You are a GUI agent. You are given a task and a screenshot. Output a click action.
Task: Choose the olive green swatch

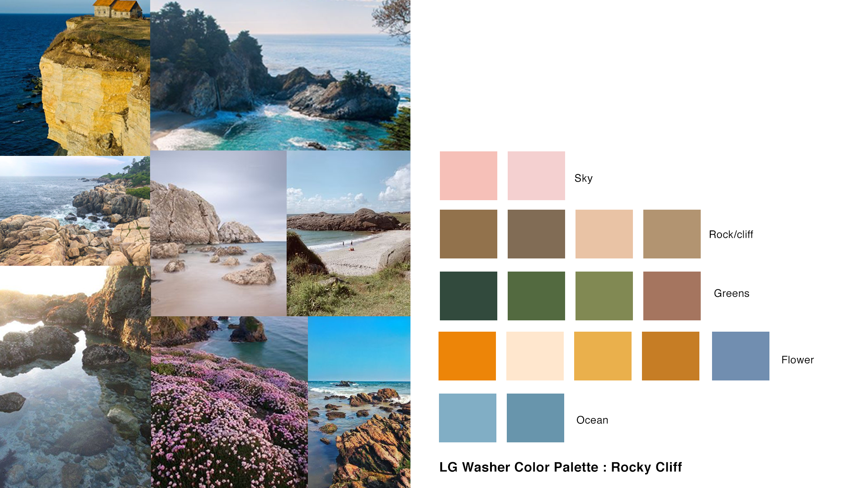(x=604, y=296)
